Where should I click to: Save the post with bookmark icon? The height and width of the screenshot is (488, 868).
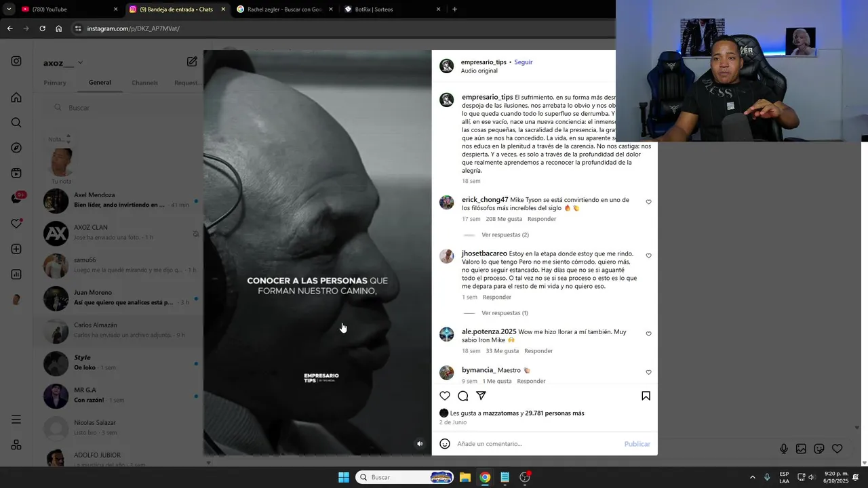click(x=646, y=396)
